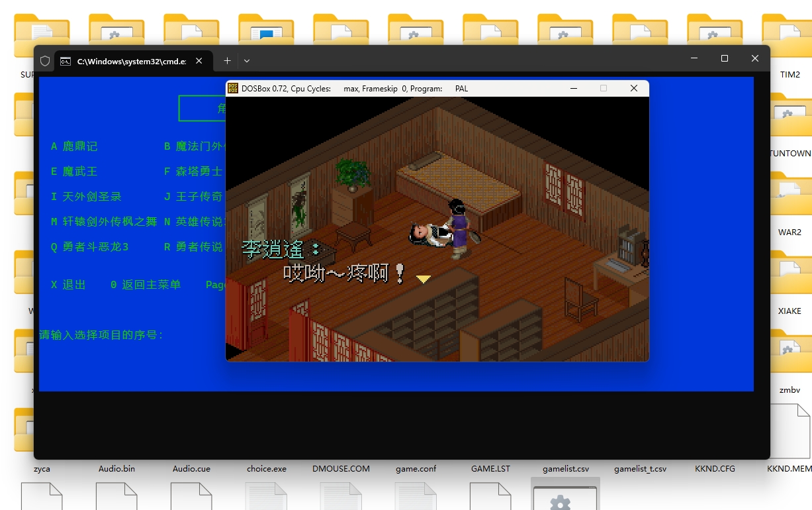Close the DOSBox PAL game window
The width and height of the screenshot is (812, 510).
point(633,88)
